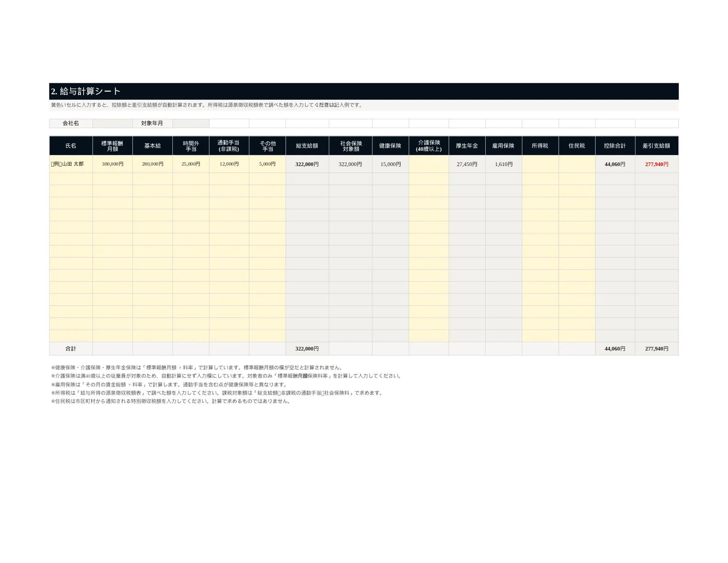Click 山田 太郎's empty 所得税 input cell
This screenshot has width=728, height=563.
540,164
